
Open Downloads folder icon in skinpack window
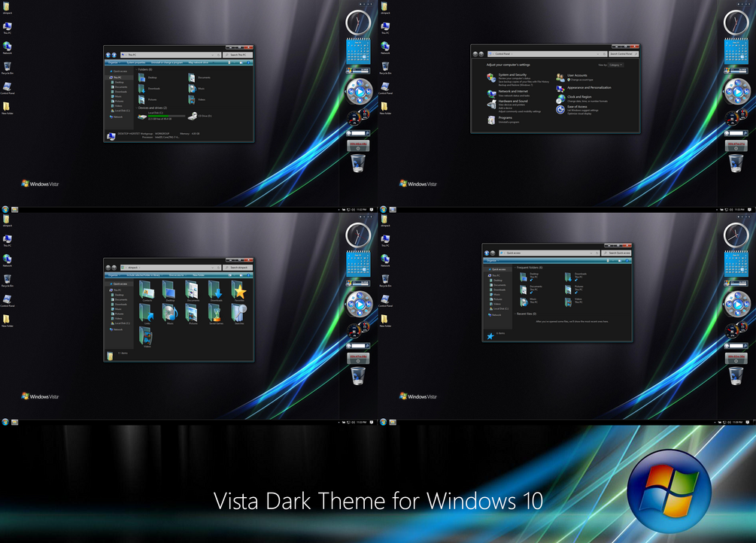click(216, 290)
